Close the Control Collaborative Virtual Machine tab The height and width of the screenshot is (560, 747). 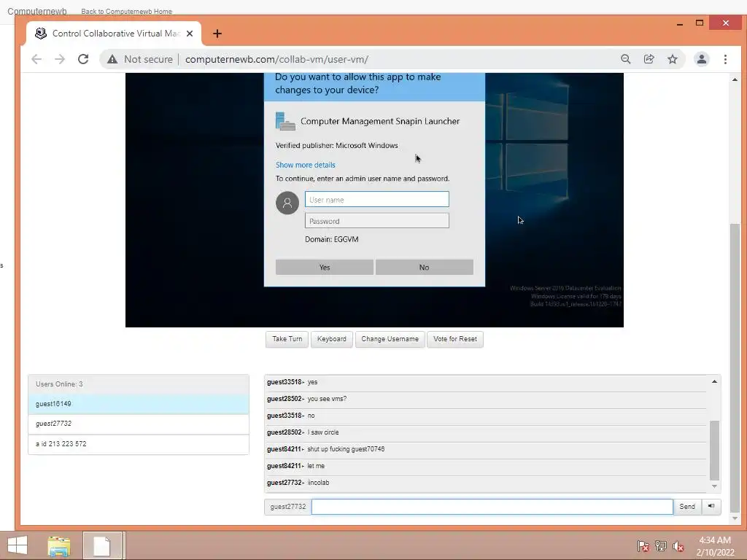(x=190, y=34)
